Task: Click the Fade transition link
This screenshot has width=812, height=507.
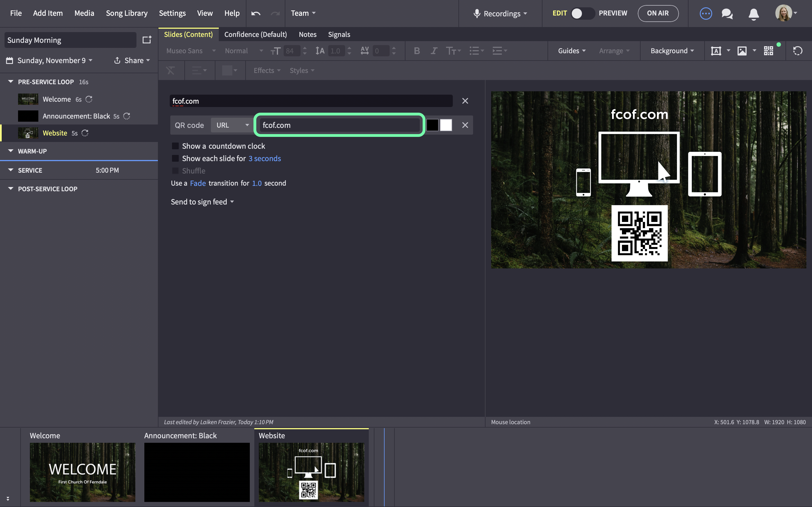Action: tap(198, 183)
